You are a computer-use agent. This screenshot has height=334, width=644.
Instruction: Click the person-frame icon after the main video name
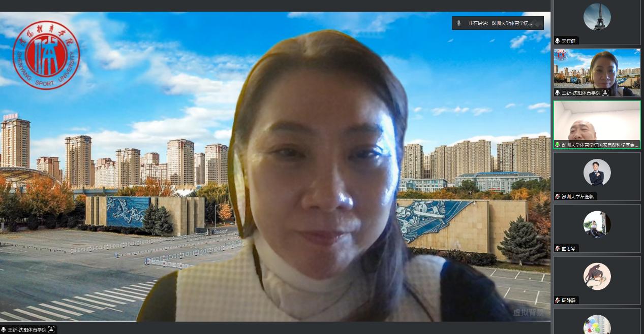(x=51, y=329)
